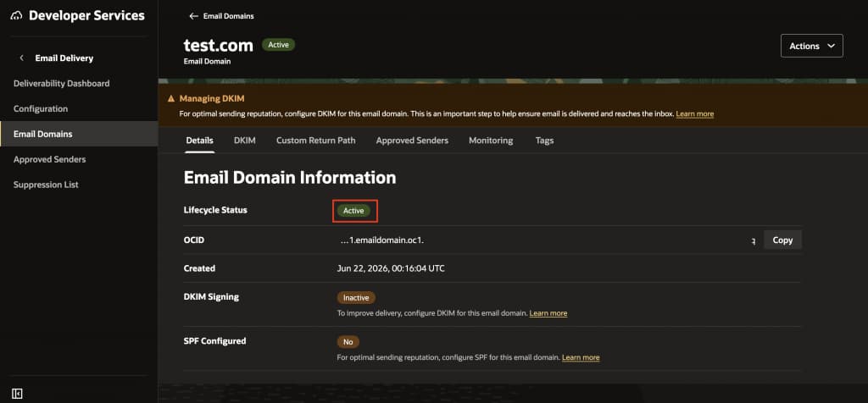Image resolution: width=868 pixels, height=403 pixels.
Task: Click the Managing DKIM warning triangle icon
Action: pyautogui.click(x=171, y=99)
